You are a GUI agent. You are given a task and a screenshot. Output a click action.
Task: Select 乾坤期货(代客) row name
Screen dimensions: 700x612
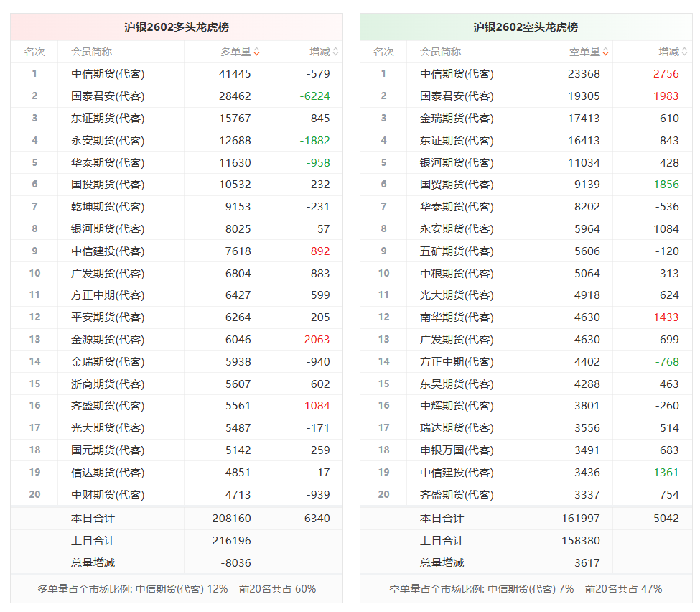click(108, 207)
